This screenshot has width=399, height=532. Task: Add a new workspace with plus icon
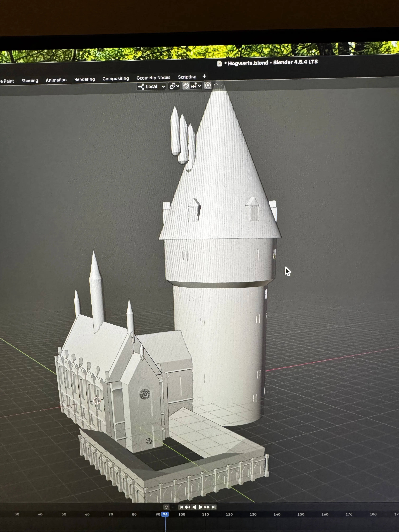pyautogui.click(x=204, y=77)
